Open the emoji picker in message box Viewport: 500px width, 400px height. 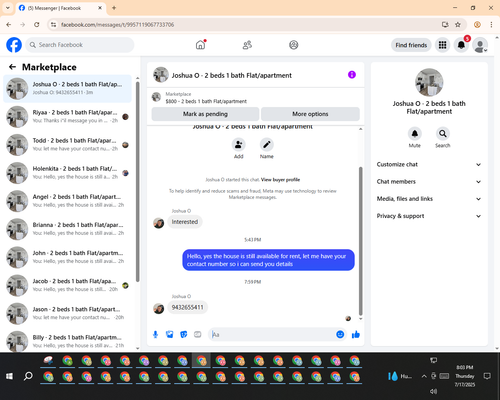click(x=340, y=334)
